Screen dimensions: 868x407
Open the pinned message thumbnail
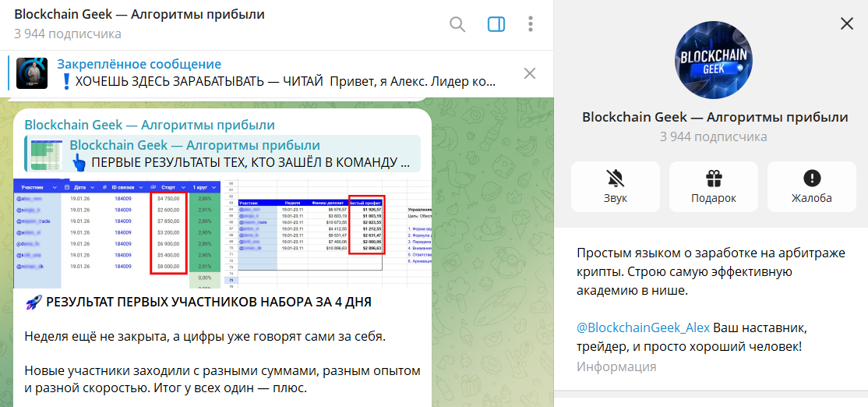[x=32, y=73]
